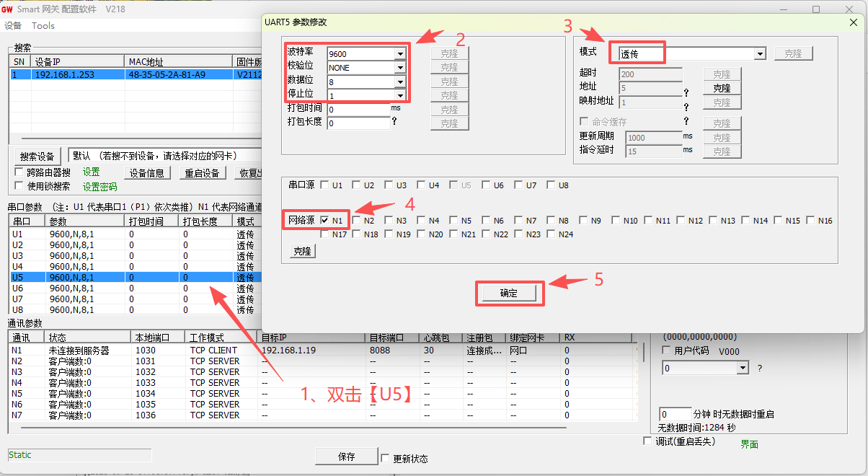Screen dimensions: 868x476
Task: Open the Tools menu
Action: [x=43, y=26]
